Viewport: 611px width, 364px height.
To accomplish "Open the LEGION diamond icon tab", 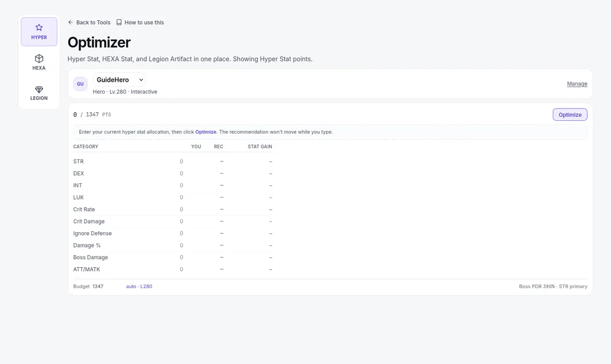I will click(39, 89).
